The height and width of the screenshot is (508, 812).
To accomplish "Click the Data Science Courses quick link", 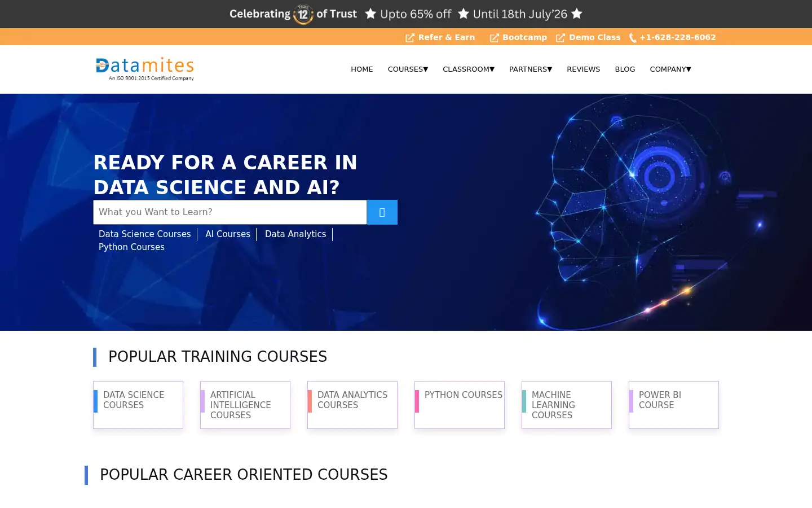I will coord(145,234).
